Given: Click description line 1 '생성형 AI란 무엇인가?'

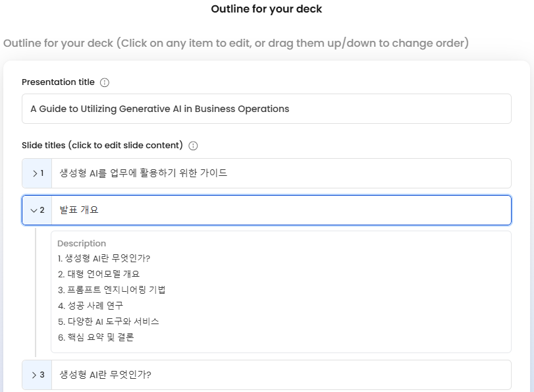Looking at the screenshot, I should click(x=109, y=258).
